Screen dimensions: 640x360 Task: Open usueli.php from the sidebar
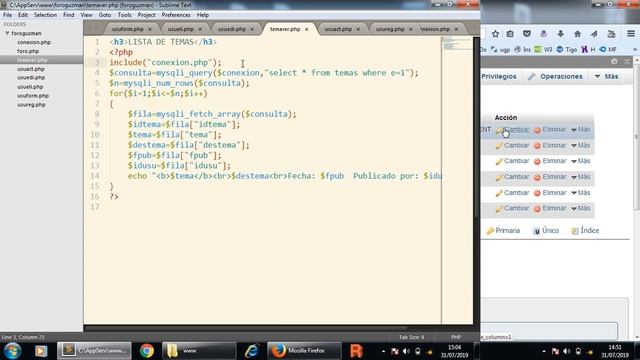30,87
